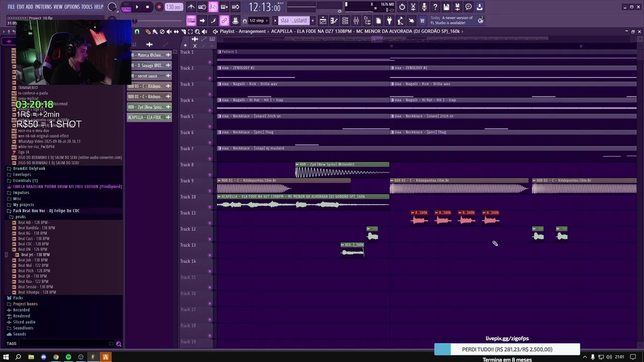Mute Track 12 with its purple dot

pos(210,239)
